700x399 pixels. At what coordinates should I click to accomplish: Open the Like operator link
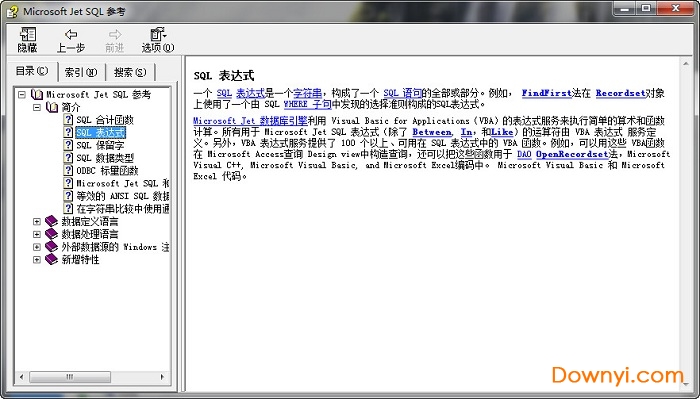(502, 132)
